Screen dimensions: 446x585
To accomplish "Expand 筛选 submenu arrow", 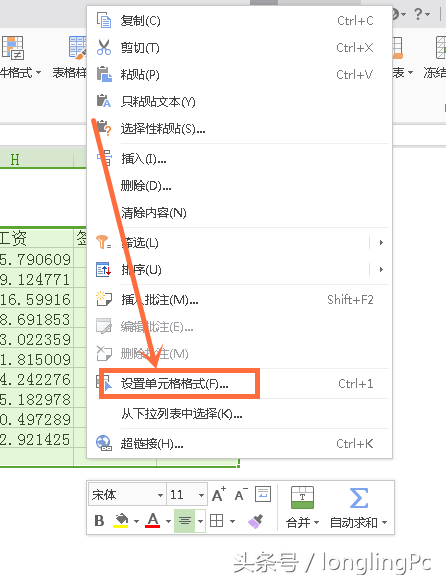I will 381,243.
